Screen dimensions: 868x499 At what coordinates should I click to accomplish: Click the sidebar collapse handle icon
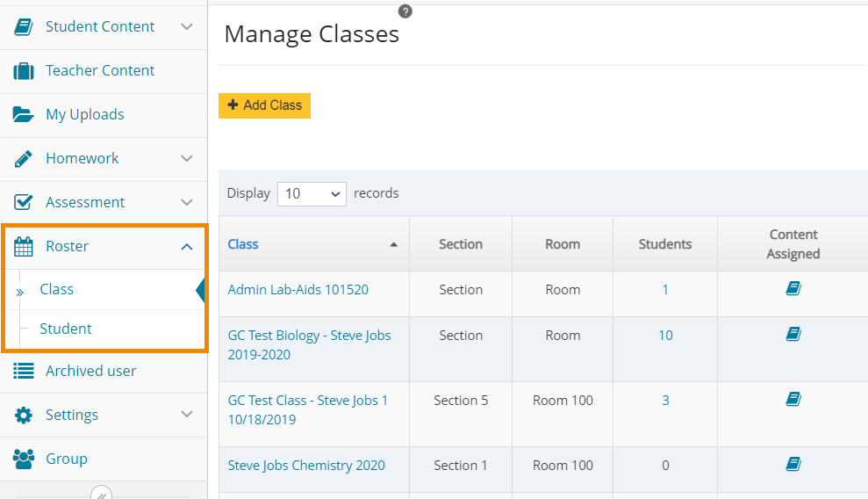[x=102, y=494]
